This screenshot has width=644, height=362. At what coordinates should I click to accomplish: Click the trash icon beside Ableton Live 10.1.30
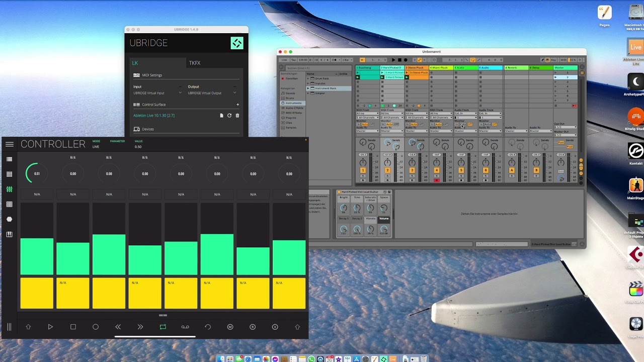coord(237,116)
